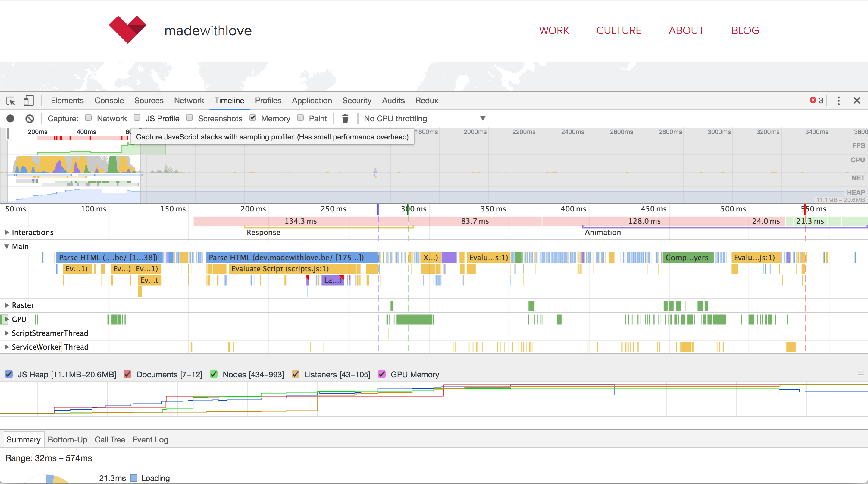Collapse the Main thread section
Image resolution: width=868 pixels, height=484 pixels.
click(6, 247)
